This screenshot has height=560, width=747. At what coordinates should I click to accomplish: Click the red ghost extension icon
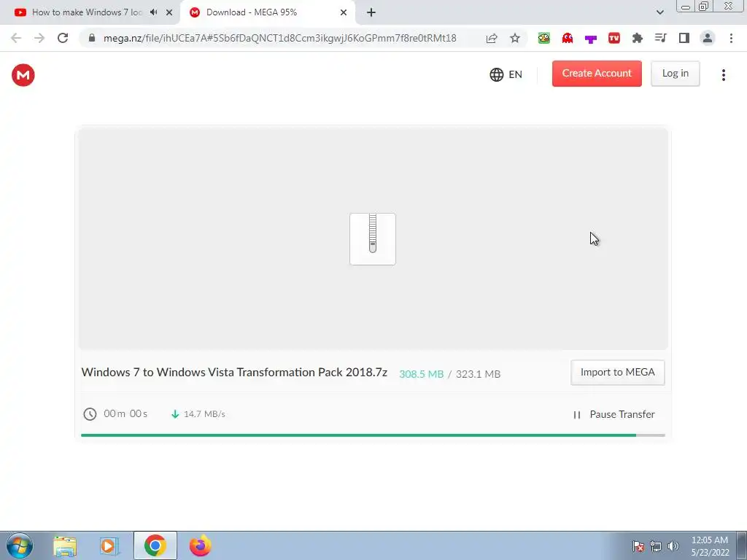(x=568, y=38)
